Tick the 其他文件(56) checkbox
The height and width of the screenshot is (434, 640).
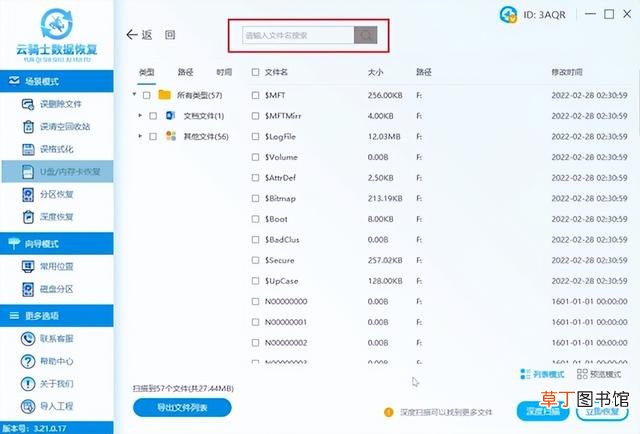[x=153, y=136]
